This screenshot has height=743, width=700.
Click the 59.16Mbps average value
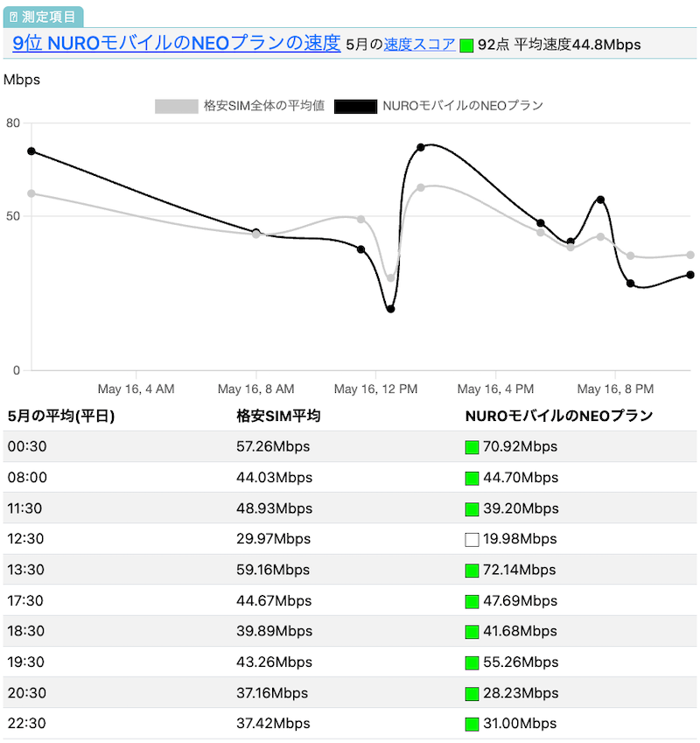[x=273, y=570]
